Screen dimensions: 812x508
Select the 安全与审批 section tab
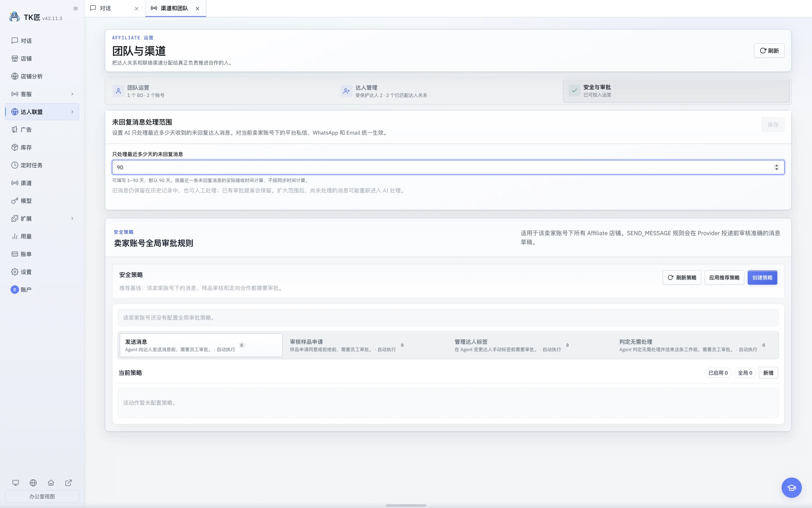676,91
